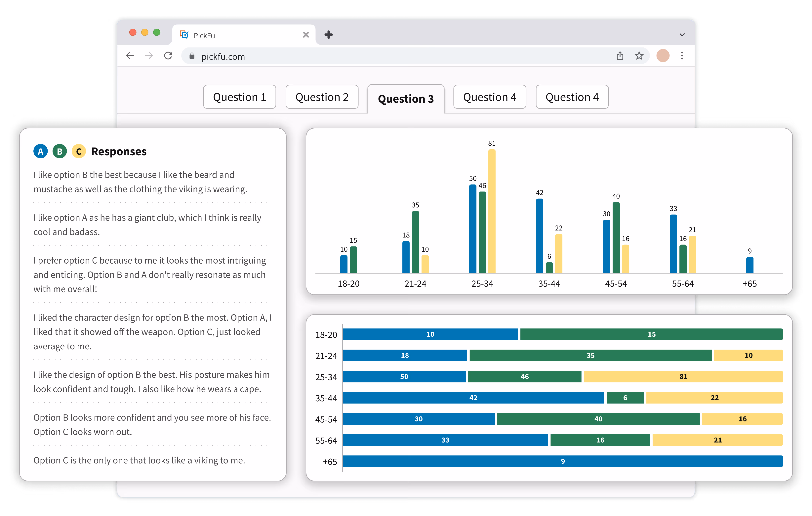Click the browser forward arrow
The image size is (812, 516).
click(149, 56)
